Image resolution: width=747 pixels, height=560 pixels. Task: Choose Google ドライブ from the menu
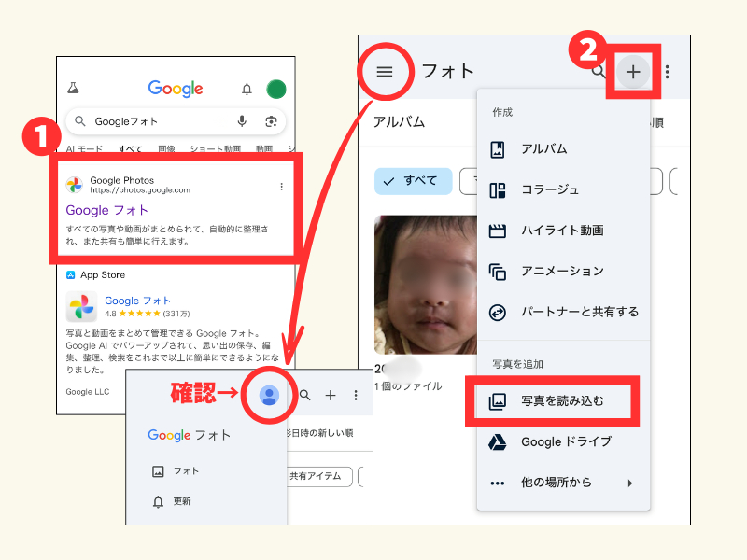(566, 441)
